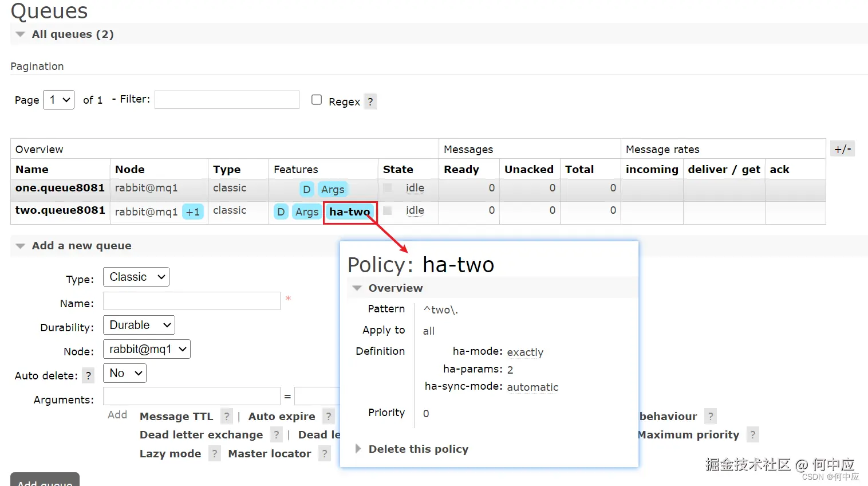Click the Maximum priority argument link
The image size is (868, 486).
[689, 434]
